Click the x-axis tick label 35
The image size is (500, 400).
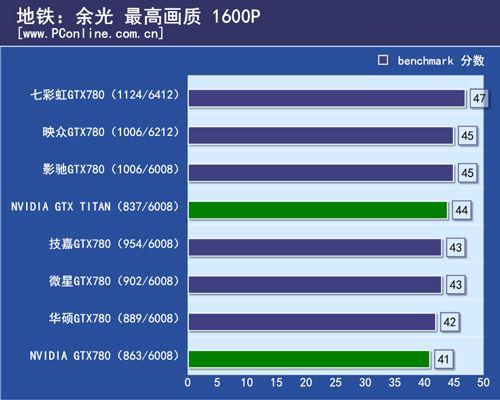395,382
